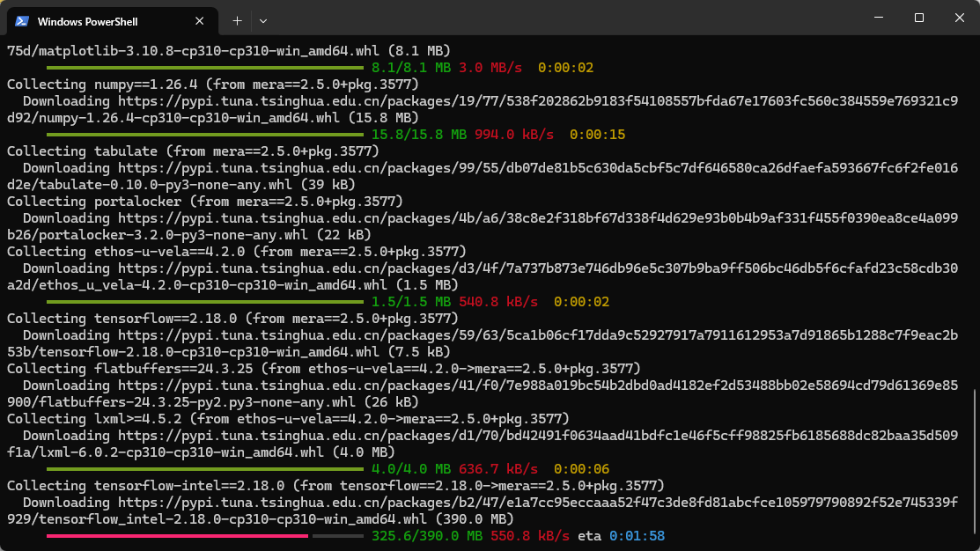Click the "Collecting lxml>=4.5.2" line
Screen dimensions: 980x551
288,419
